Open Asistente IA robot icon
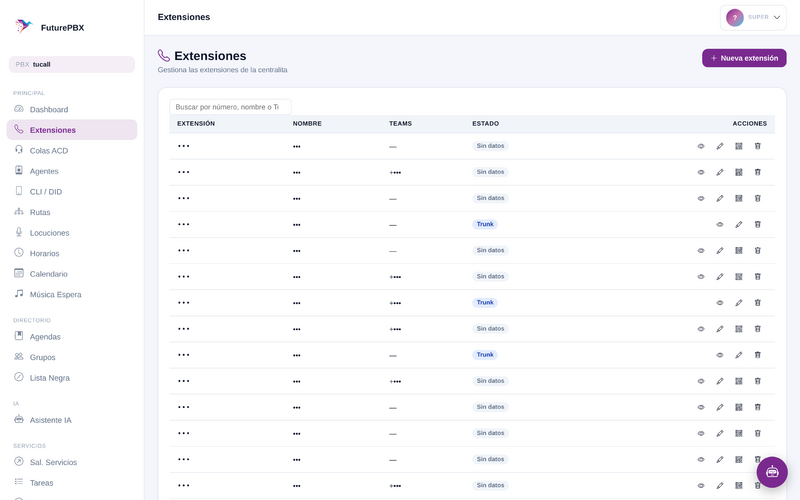Viewport: 800px width, 500px height. (x=19, y=419)
